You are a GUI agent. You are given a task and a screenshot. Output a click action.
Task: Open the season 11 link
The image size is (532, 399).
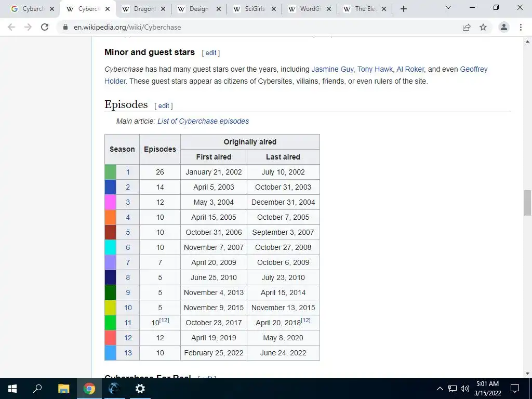tap(128, 323)
